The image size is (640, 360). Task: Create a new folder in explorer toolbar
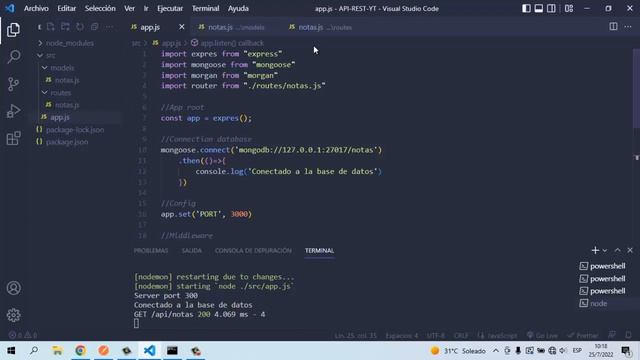point(65,27)
